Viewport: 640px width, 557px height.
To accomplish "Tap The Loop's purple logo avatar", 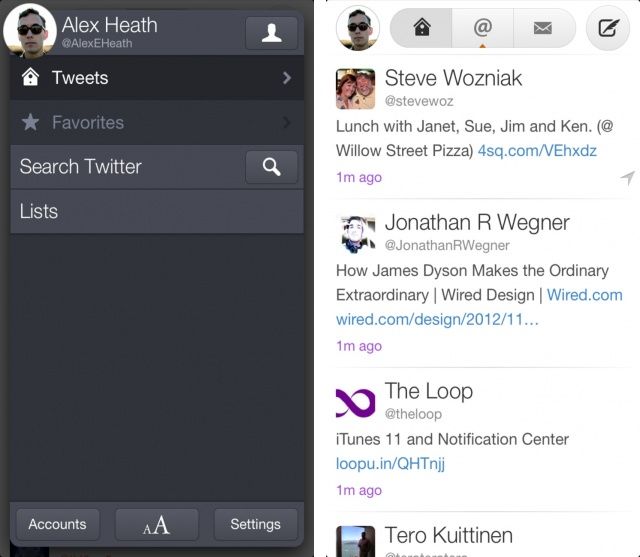I will pos(355,403).
